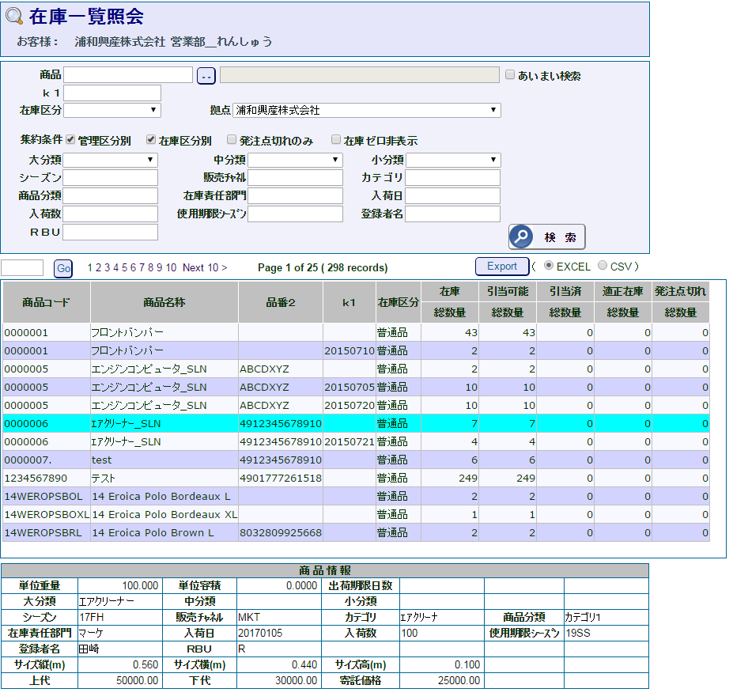733x700 pixels.
Task: Open the 小分類 dropdown
Action: click(x=453, y=160)
